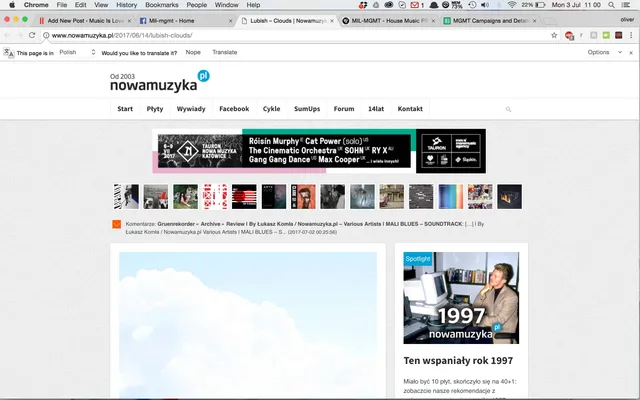Open Chrome's three-dot menu
640x400 pixels.
coord(631,36)
